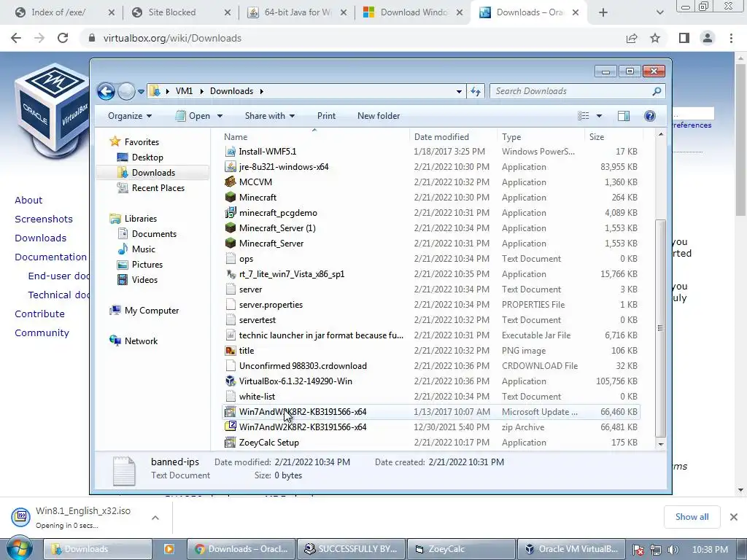Select the minecraft_pcgdemo file icon
747x560 pixels.
[x=231, y=212]
